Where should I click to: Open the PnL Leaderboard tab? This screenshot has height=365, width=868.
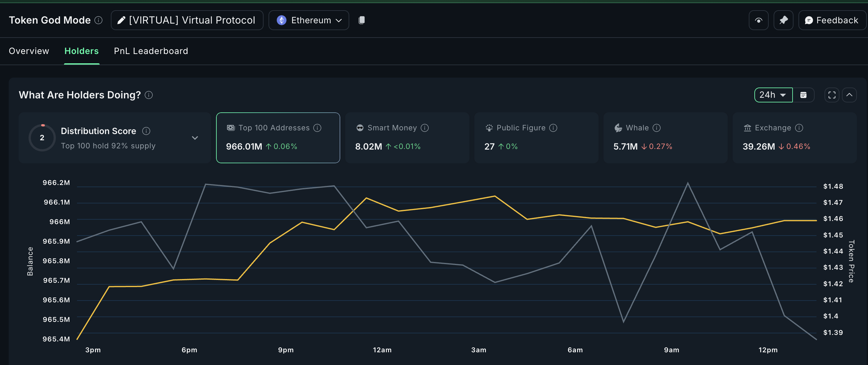point(151,51)
